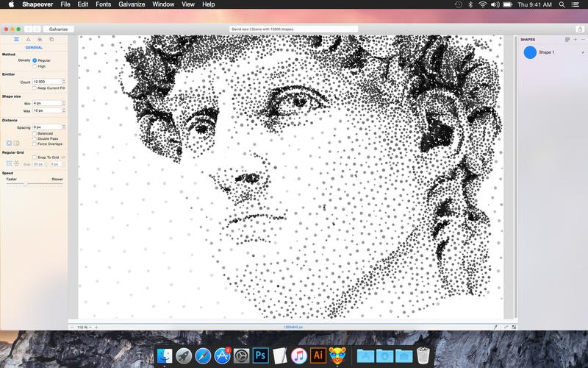Click the fit-to-window icon in status bar
This screenshot has height=368, width=588.
(x=514, y=327)
